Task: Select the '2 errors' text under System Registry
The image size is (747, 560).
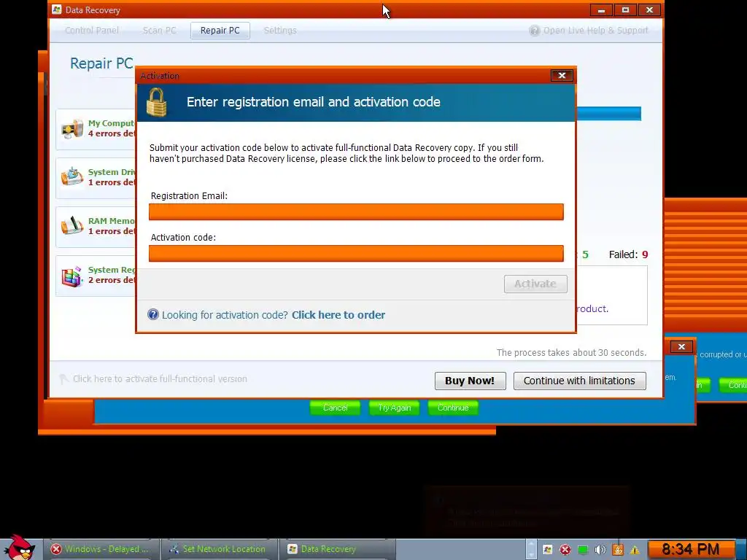Action: pyautogui.click(x=112, y=280)
